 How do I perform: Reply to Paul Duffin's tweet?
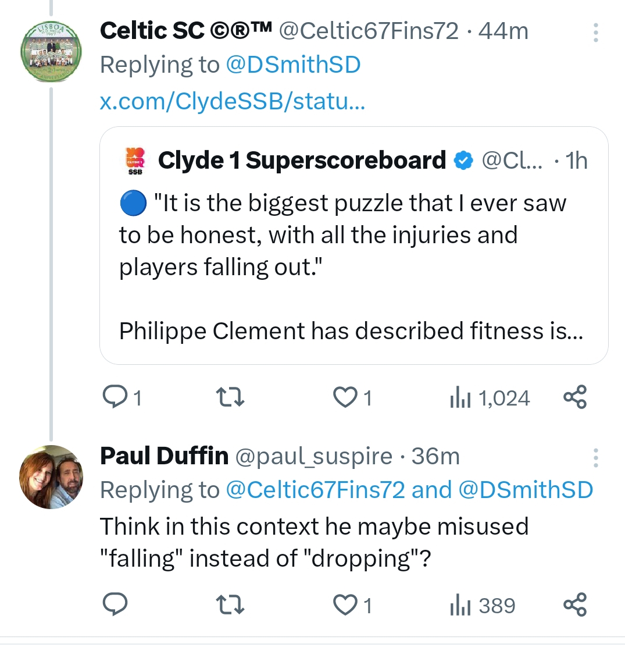point(115,605)
